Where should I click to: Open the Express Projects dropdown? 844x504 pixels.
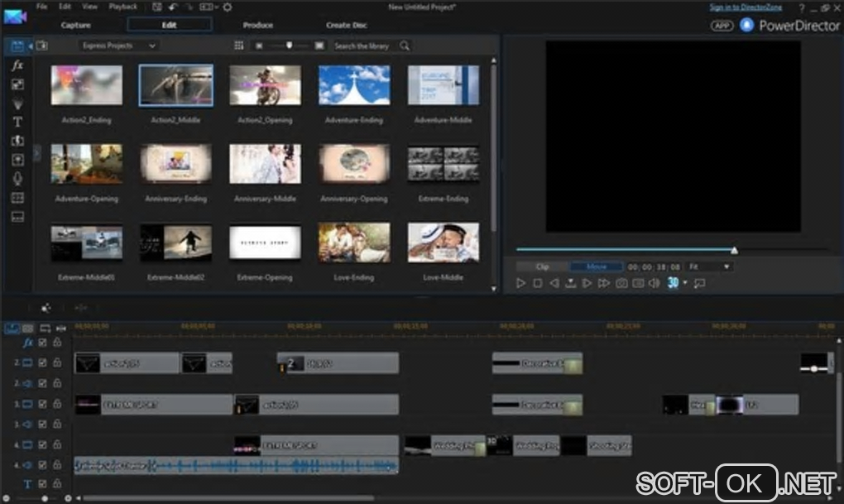(x=118, y=46)
